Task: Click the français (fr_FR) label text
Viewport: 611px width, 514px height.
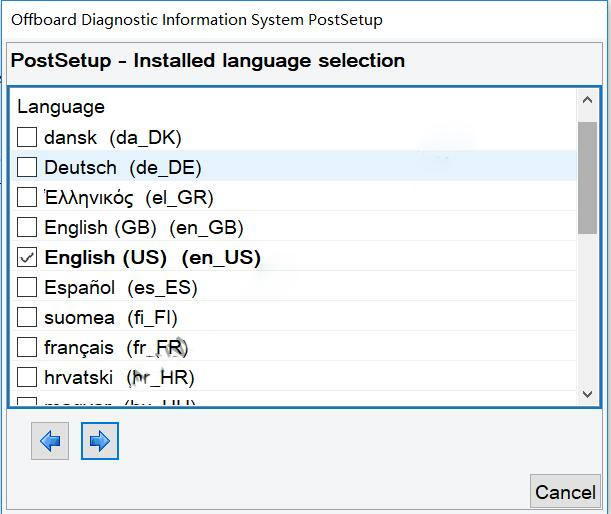Action: 115,347
